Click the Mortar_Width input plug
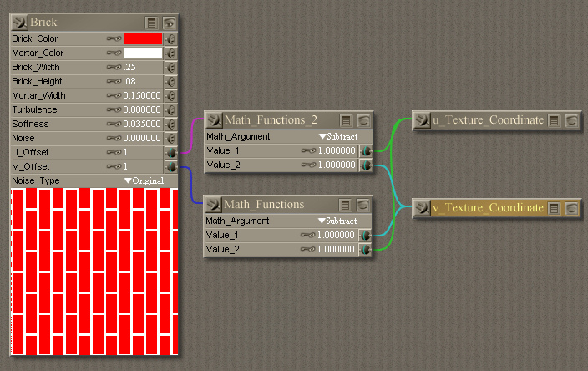Viewport: 588px width, 371px height. (170, 96)
